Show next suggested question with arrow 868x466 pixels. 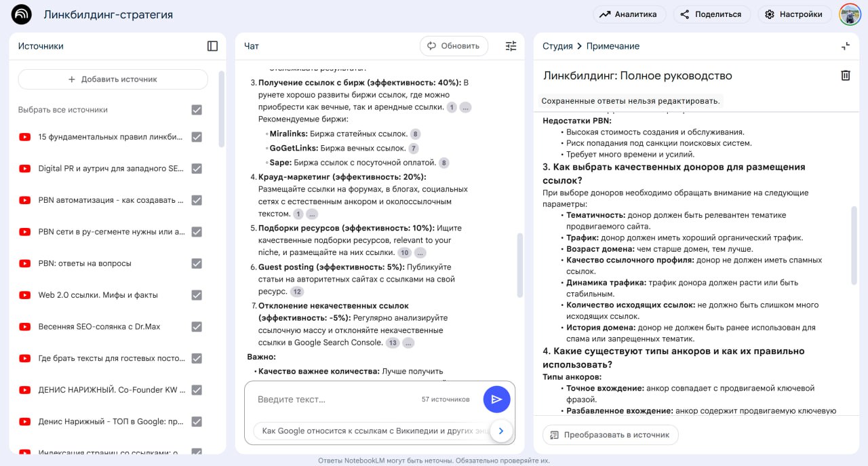coord(501,431)
